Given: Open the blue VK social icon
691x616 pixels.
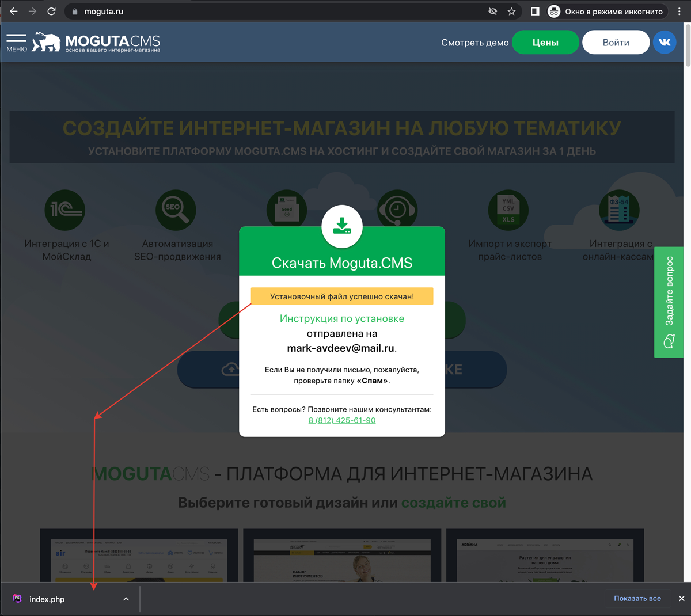Looking at the screenshot, I should (665, 41).
